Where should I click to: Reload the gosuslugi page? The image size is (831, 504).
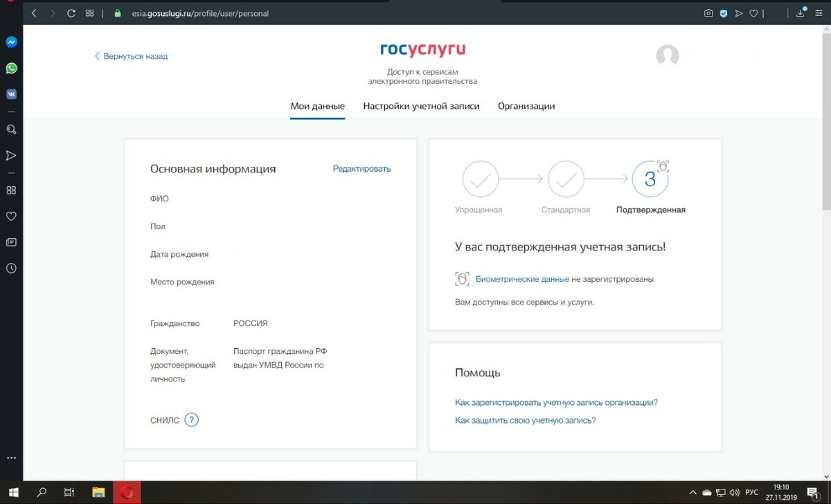click(x=70, y=13)
